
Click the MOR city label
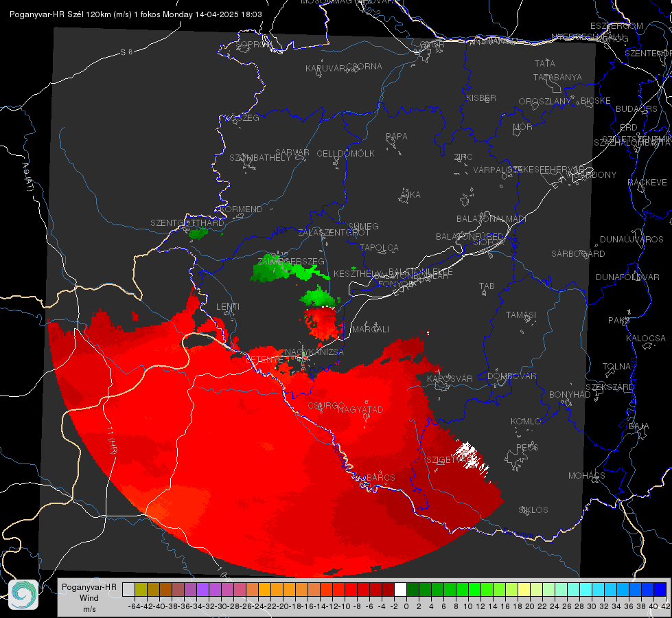pos(522,126)
